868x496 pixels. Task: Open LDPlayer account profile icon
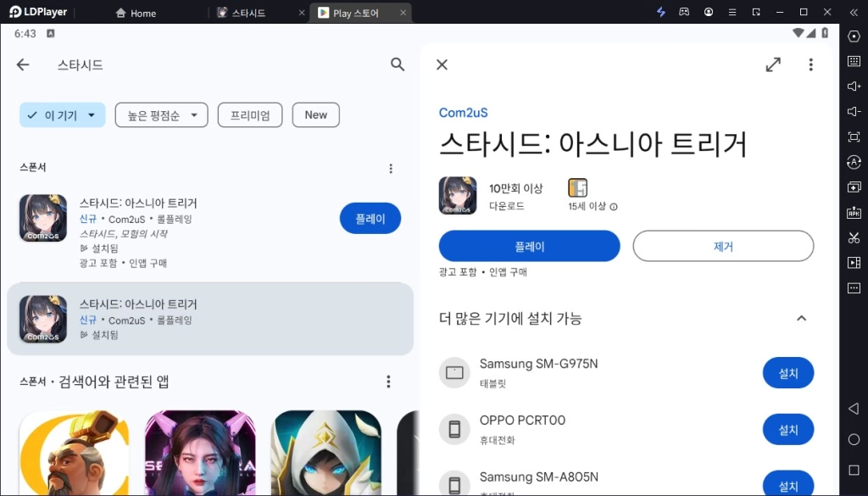point(708,12)
